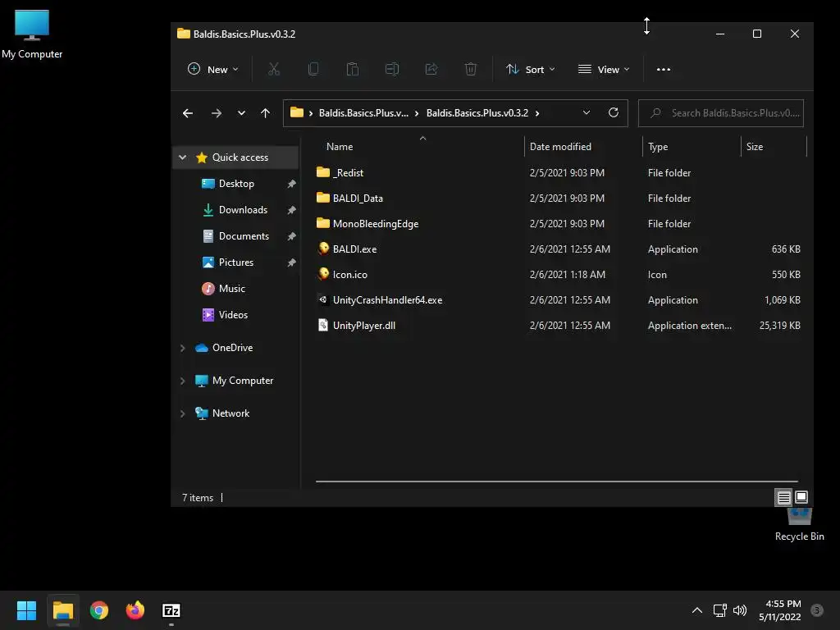
Task: Click the pin icon beside Downloads
Action: (x=291, y=210)
